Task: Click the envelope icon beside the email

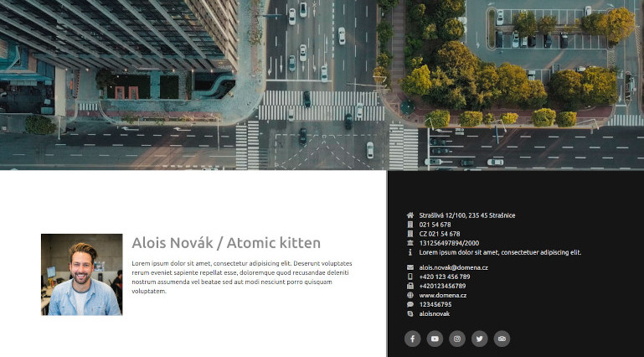Action: tap(410, 267)
